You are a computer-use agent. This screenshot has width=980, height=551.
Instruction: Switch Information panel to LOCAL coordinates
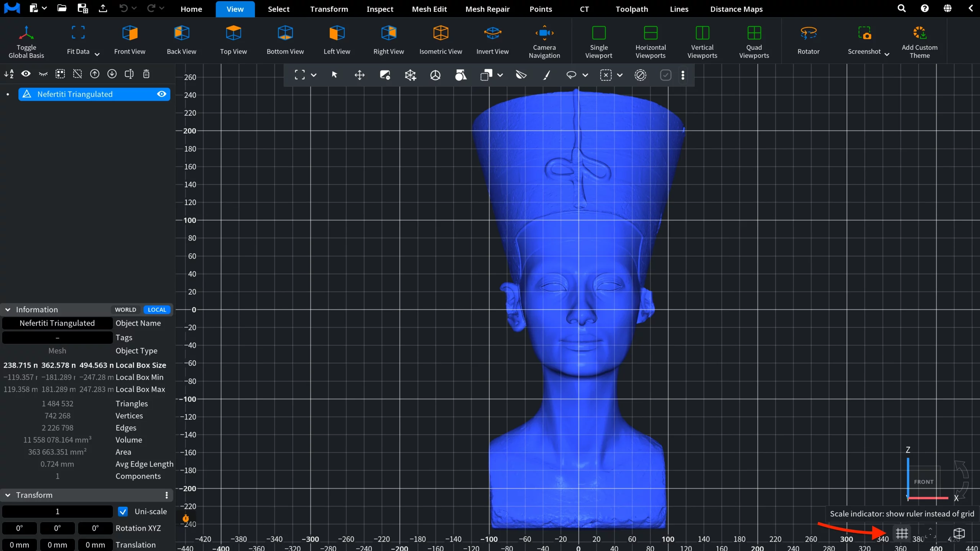point(157,310)
